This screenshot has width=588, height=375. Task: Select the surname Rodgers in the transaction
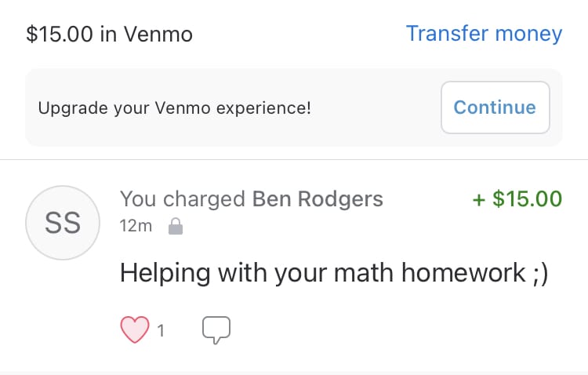pyautogui.click(x=340, y=199)
